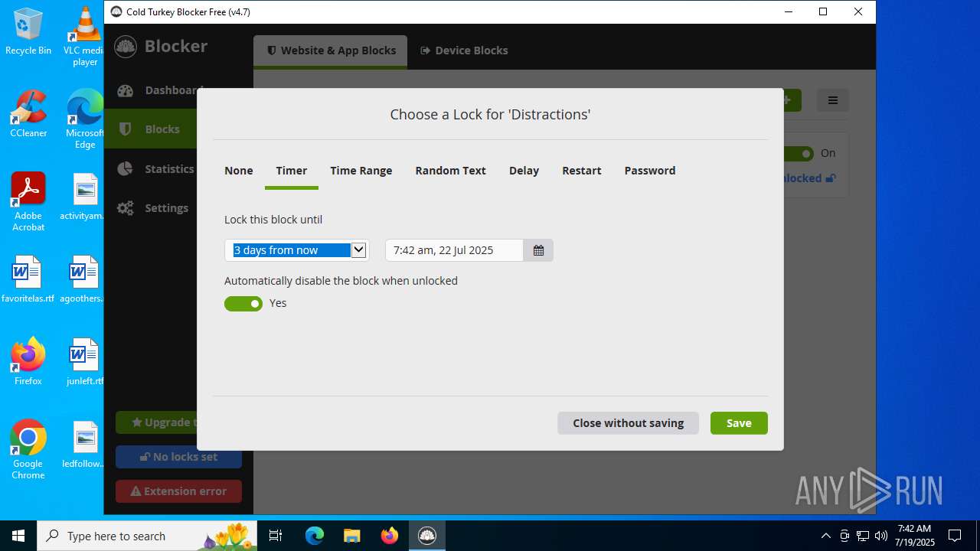Select the None lock tab
Screen dimensions: 980x551
(x=238, y=171)
